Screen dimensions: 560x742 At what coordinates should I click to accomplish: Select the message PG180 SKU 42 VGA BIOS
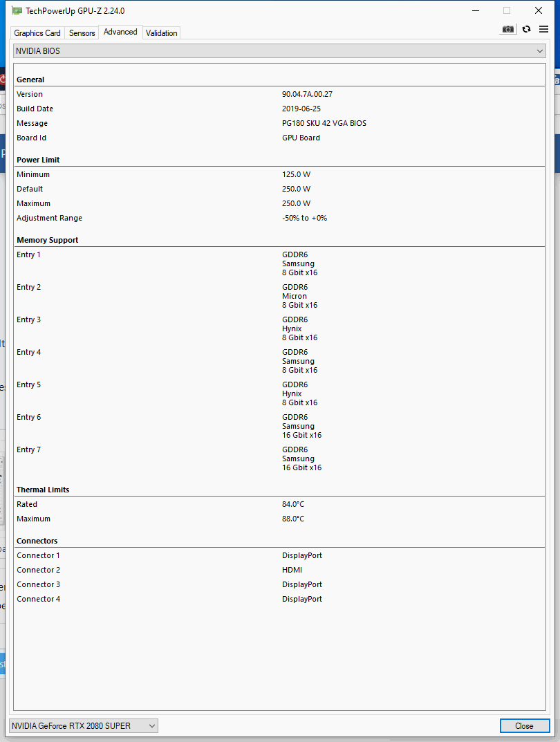pyautogui.click(x=324, y=123)
